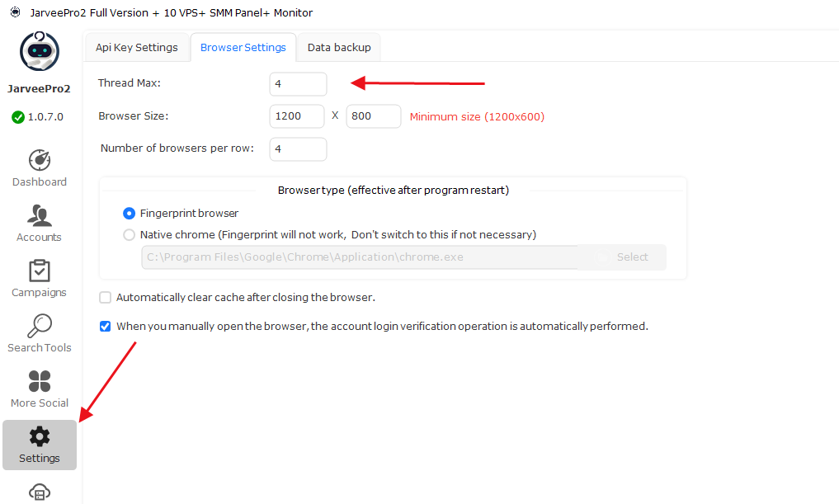Open the Settings gear icon

[x=40, y=437]
